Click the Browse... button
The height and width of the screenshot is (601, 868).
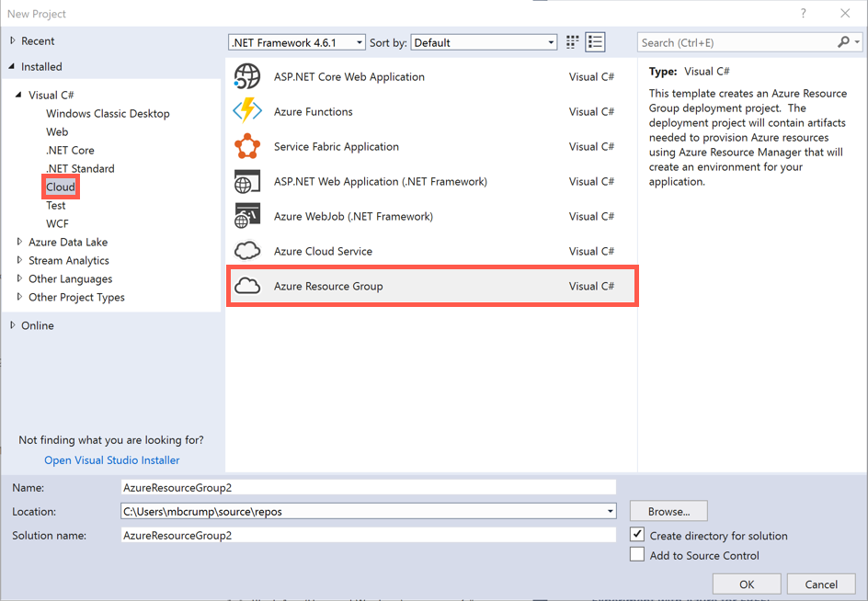[668, 511]
